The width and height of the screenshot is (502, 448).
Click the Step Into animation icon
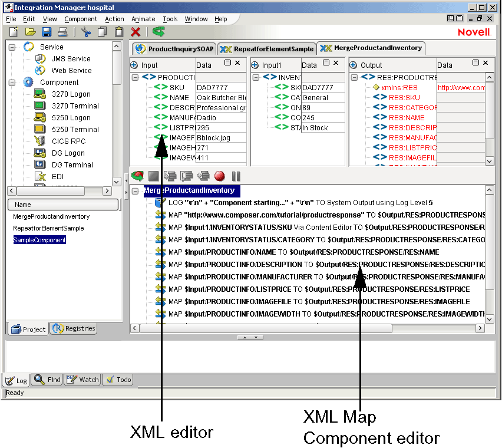(x=170, y=176)
